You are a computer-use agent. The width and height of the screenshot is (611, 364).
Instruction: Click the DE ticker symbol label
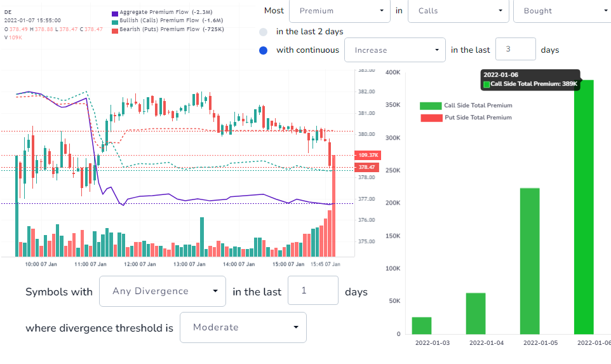pyautogui.click(x=8, y=12)
